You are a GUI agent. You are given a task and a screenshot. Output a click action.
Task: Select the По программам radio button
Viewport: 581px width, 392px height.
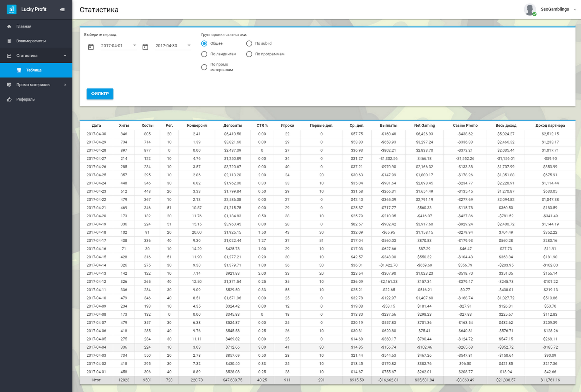(x=249, y=54)
